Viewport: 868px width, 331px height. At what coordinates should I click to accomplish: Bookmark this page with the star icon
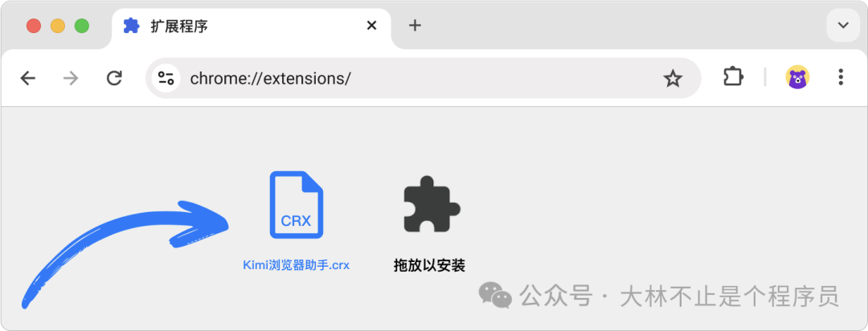point(673,79)
